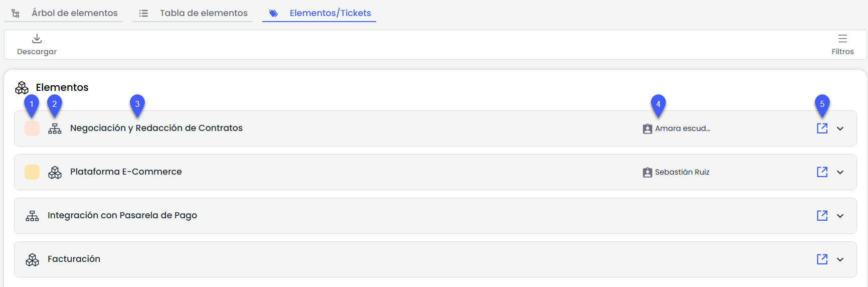Open Facturación external link icon

click(x=822, y=259)
